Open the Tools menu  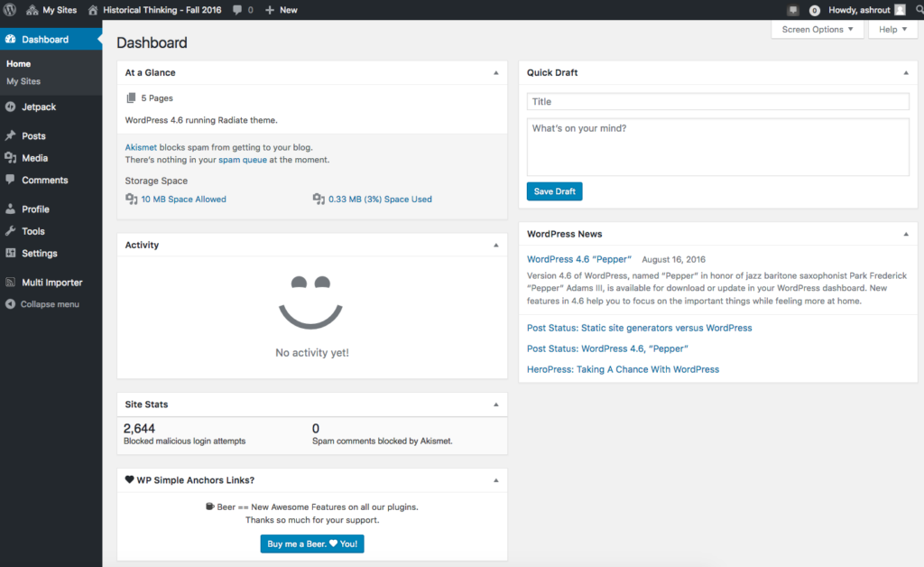tap(33, 231)
